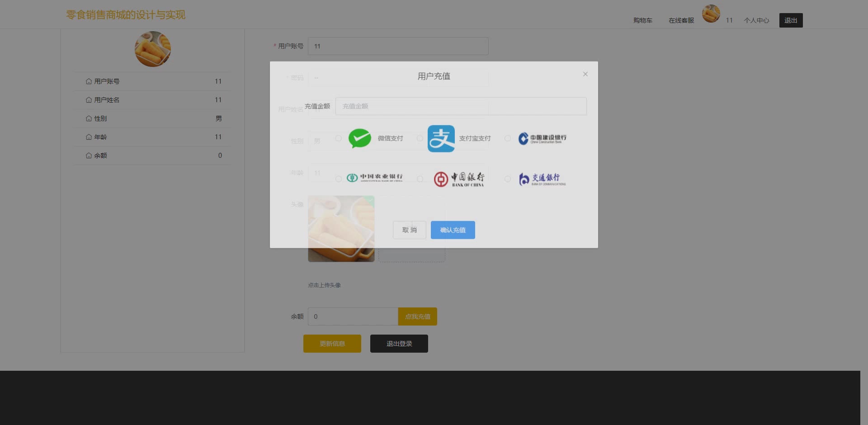Confirm recharge with 确认充值 button

[x=453, y=230]
